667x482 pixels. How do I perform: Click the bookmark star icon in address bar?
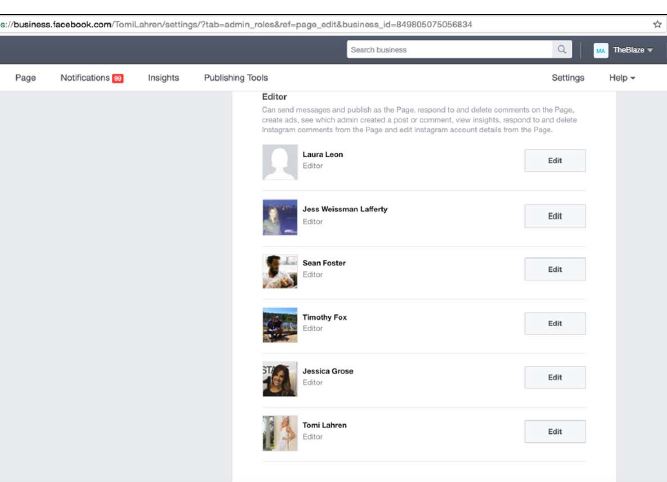657,23
